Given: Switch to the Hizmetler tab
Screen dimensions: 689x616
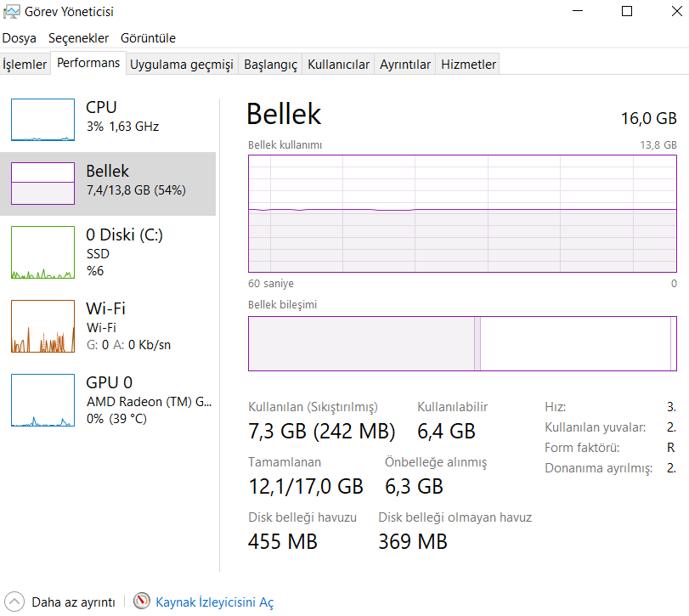Looking at the screenshot, I should (468, 65).
